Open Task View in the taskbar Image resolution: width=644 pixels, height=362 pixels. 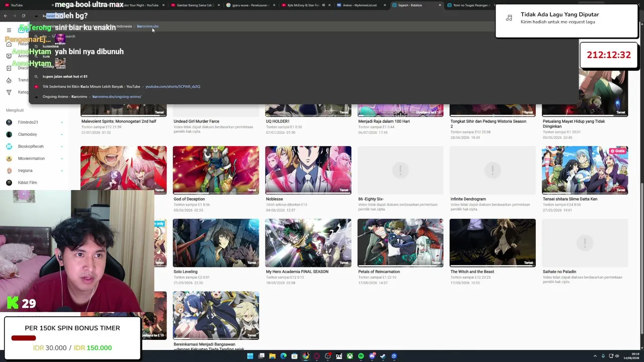tap(261, 356)
